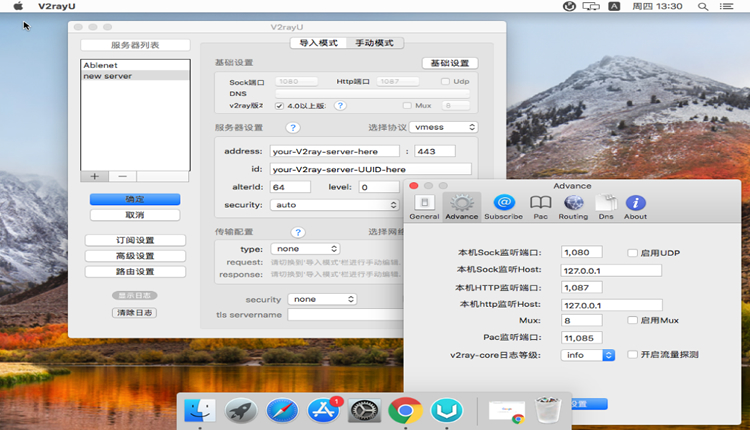This screenshot has width=750, height=430.
Task: Open App Store in the dock
Action: click(323, 410)
